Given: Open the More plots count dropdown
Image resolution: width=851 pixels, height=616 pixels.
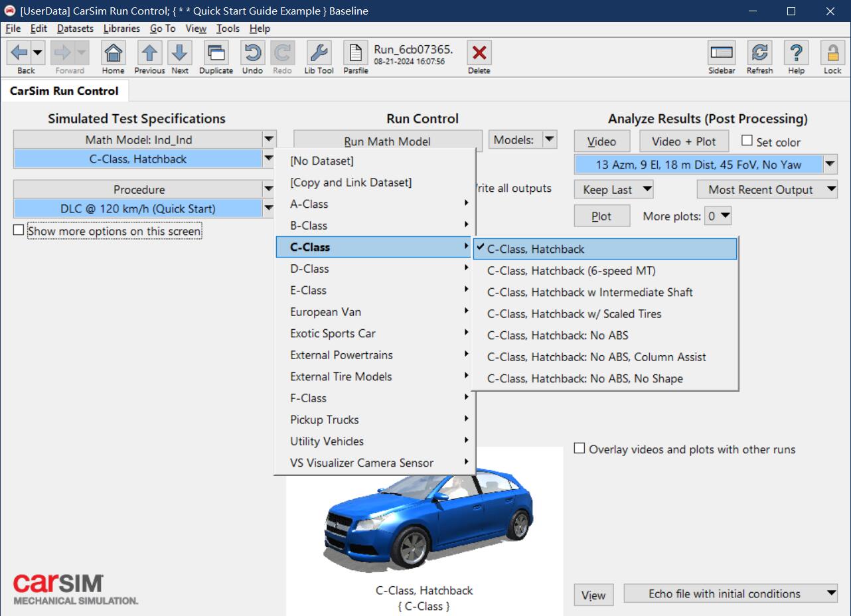Looking at the screenshot, I should coord(718,216).
